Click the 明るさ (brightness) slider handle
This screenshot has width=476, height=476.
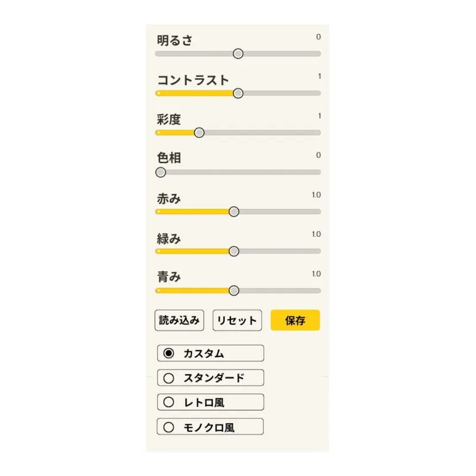238,54
